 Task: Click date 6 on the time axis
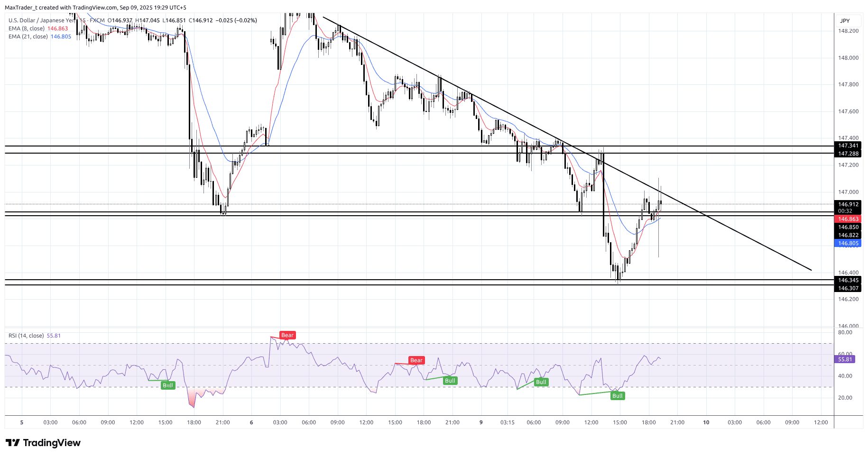pyautogui.click(x=251, y=422)
